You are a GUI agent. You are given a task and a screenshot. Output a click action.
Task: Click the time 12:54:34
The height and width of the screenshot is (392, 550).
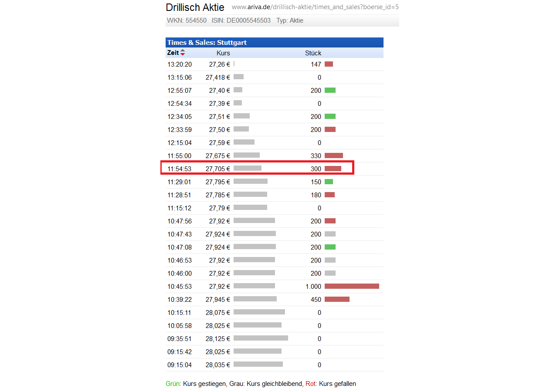[180, 104]
